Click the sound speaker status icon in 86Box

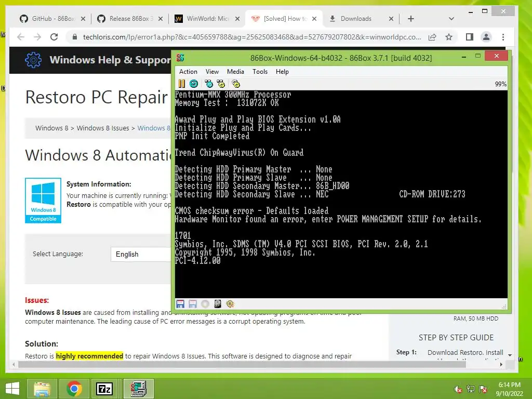click(x=230, y=303)
